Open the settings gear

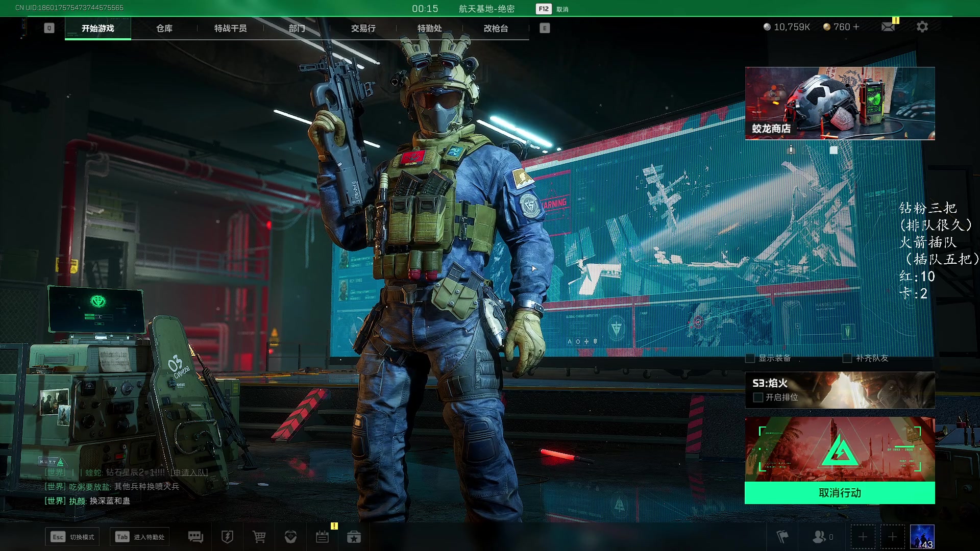click(x=922, y=27)
